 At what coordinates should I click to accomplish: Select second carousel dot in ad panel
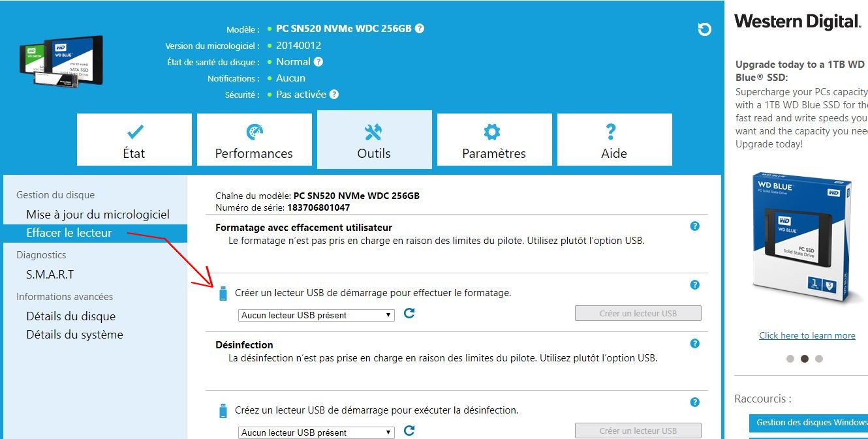pyautogui.click(x=805, y=359)
